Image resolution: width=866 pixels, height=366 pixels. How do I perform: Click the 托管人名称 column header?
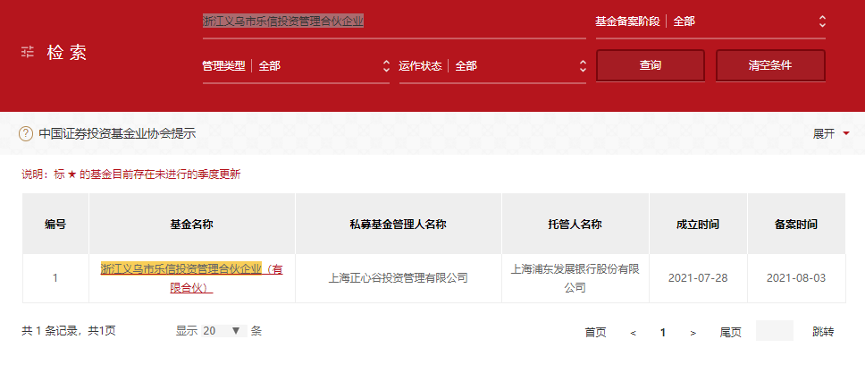[x=575, y=224]
